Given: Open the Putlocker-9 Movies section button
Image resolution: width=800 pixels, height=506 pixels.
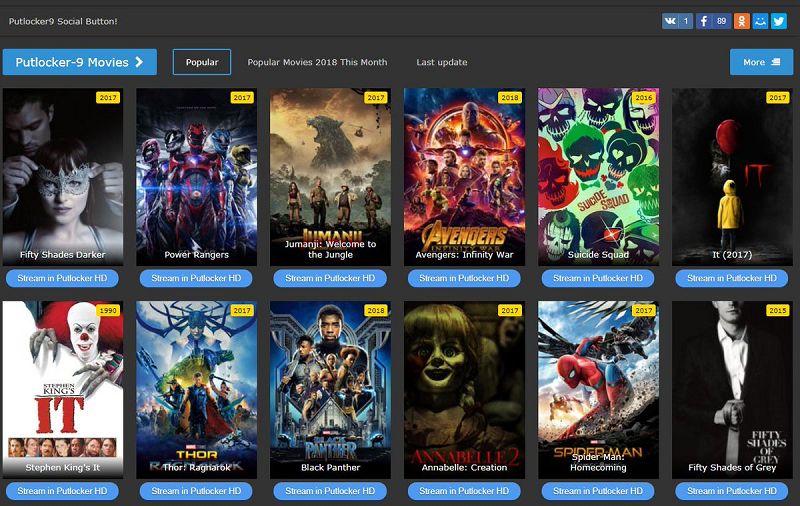Looking at the screenshot, I should click(x=80, y=62).
